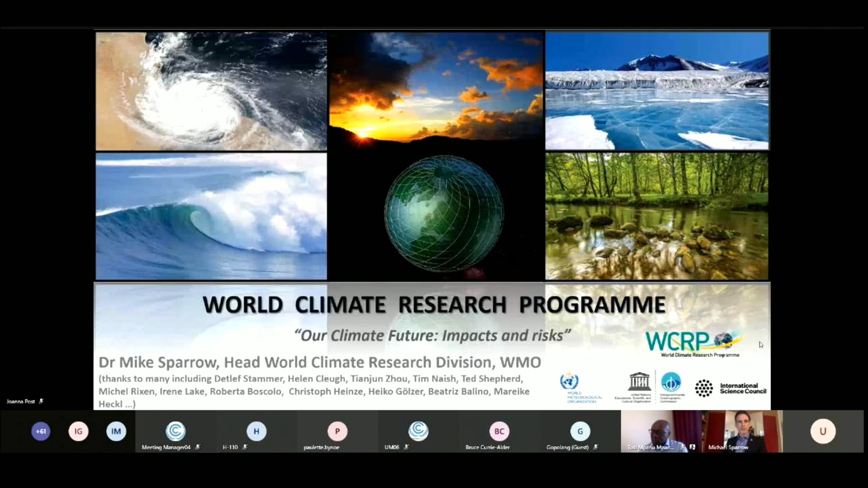Screen dimensions: 868x488
Task: Click the breaking ocean wave photo
Action: [211, 216]
